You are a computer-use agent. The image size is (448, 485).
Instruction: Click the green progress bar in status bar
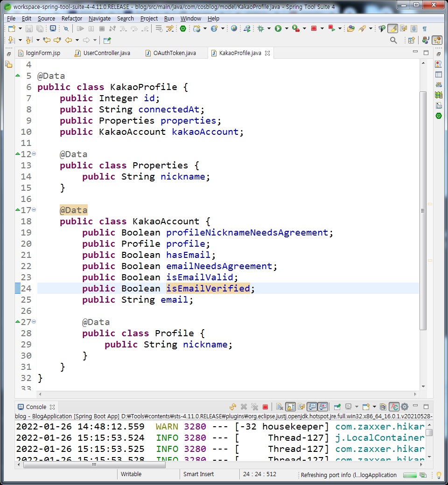click(410, 475)
